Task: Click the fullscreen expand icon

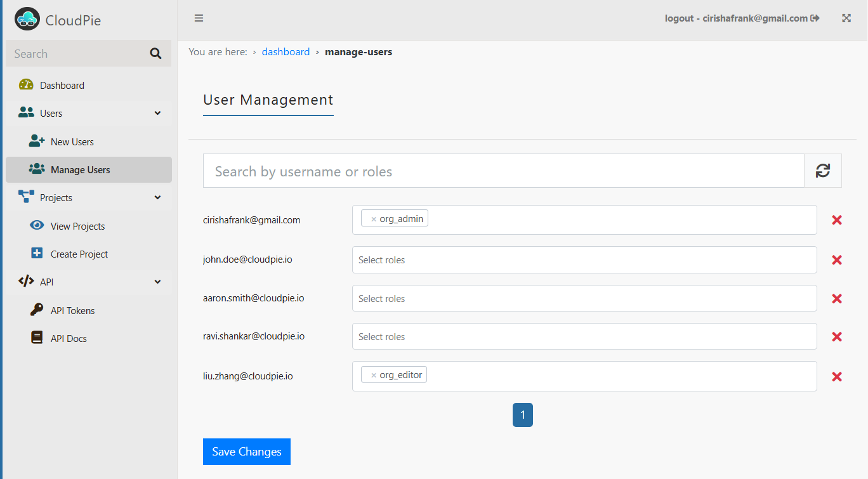Action: point(846,18)
